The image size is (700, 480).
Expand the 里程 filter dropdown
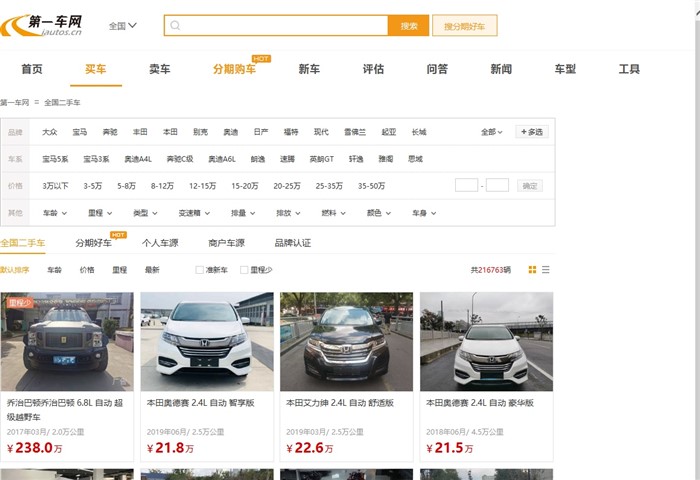[100, 213]
